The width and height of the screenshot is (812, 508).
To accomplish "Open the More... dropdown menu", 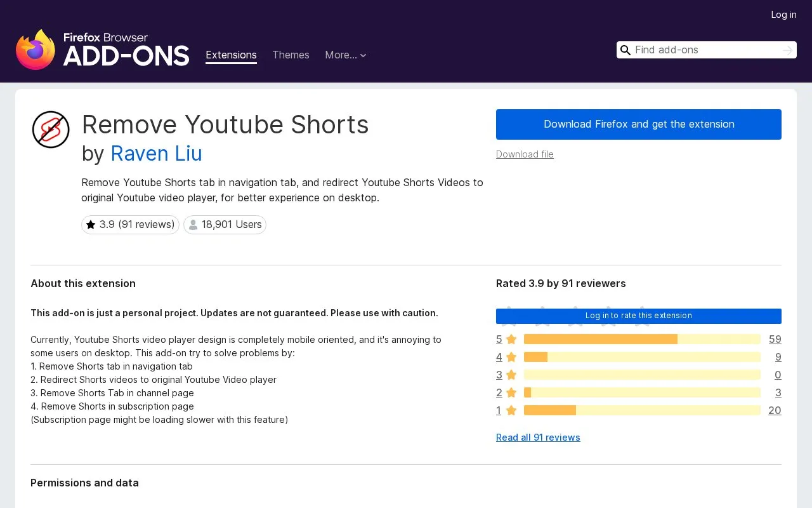I will pyautogui.click(x=346, y=55).
